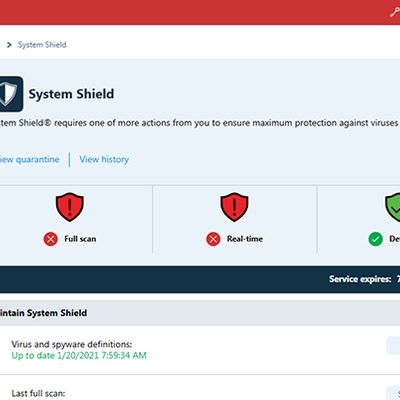The width and height of the screenshot is (400, 400).
Task: Open the View quarantine link
Action: (29, 159)
